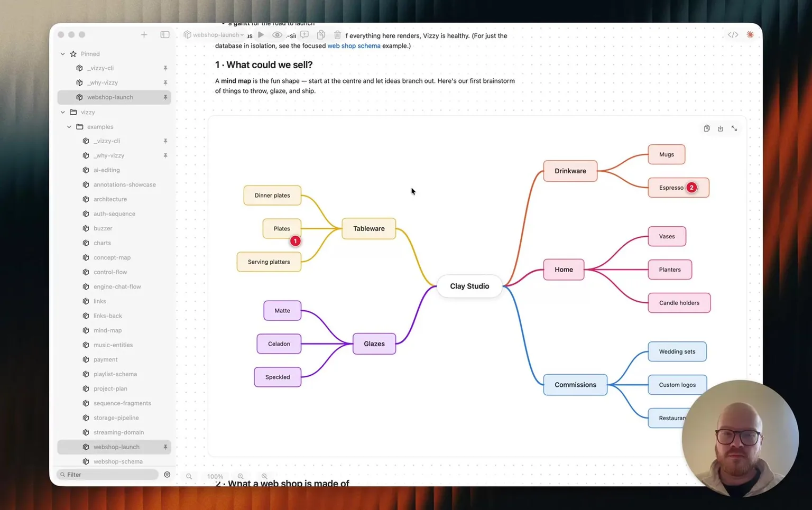The image size is (812, 510).
Task: Click the Wedding sets node
Action: pyautogui.click(x=677, y=351)
